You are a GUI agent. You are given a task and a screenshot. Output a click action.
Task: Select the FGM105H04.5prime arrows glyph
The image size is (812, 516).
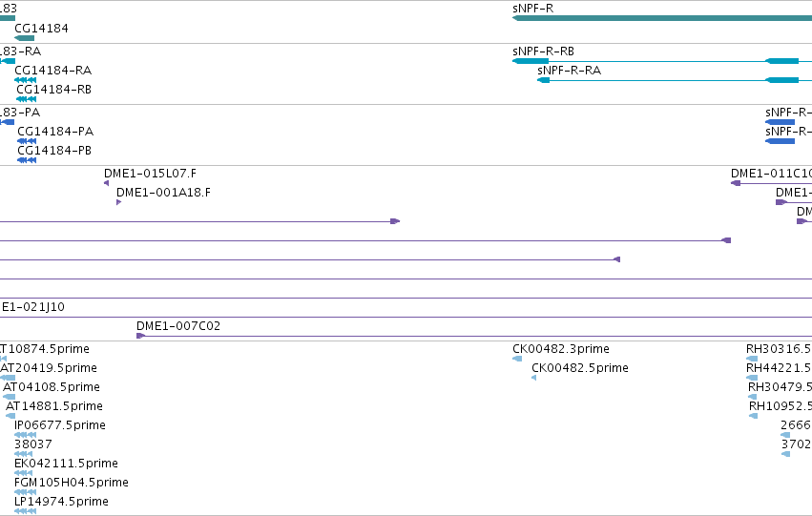pos(26,493)
